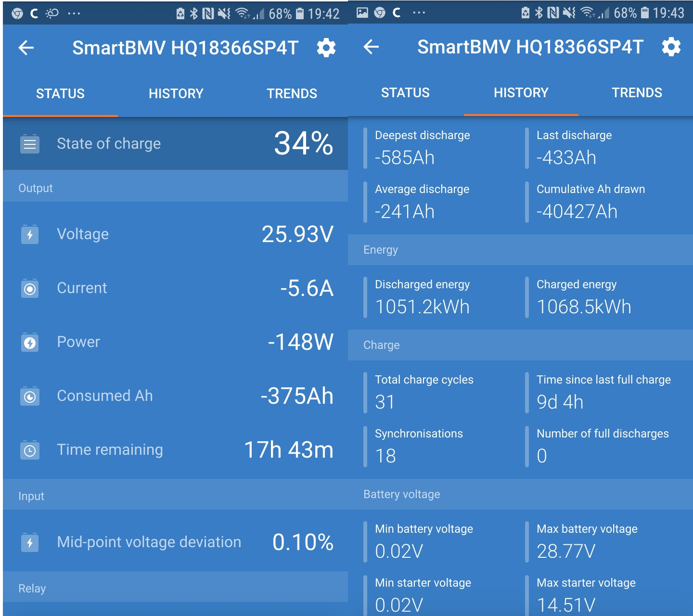Switch to TRENDS tab on the left screen

coord(292,93)
